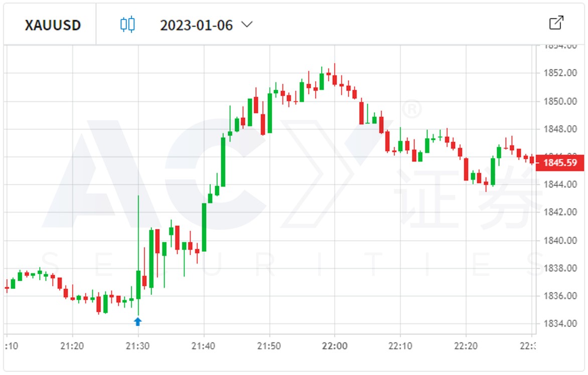Select the 22:00 time axis label
The image size is (588, 375).
click(335, 346)
